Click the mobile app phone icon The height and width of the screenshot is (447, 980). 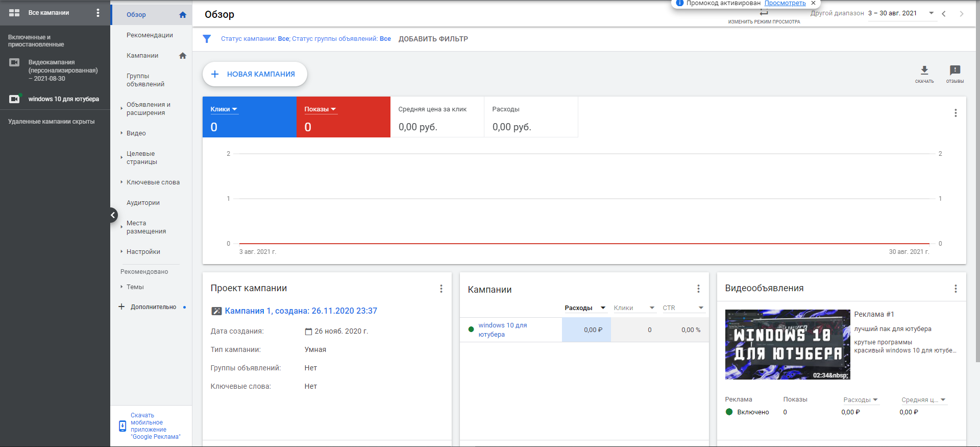[122, 426]
